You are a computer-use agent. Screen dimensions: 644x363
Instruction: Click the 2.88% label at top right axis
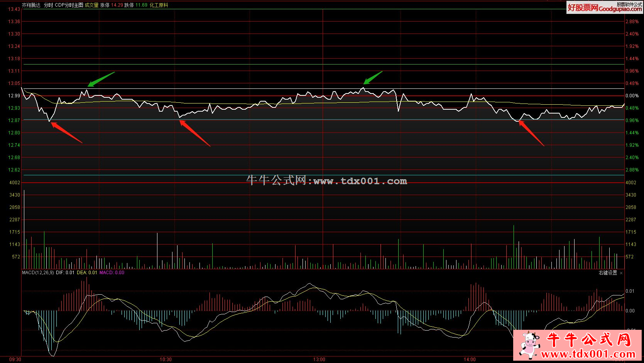[x=632, y=22]
